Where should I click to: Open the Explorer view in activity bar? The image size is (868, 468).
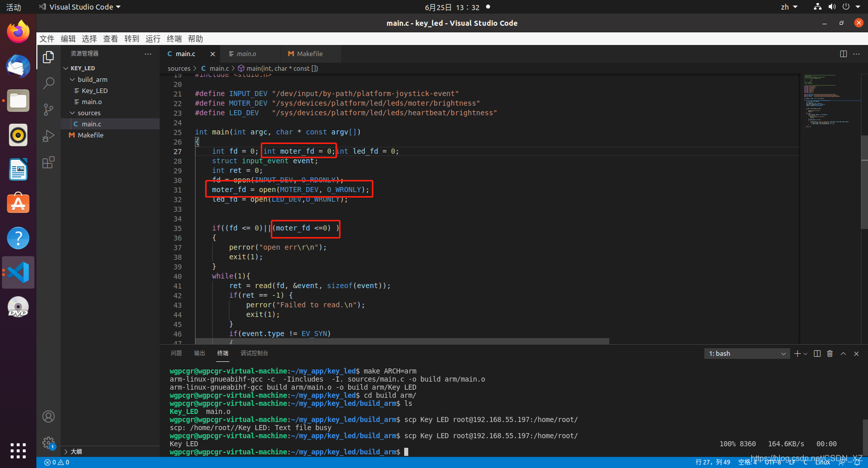coord(49,57)
